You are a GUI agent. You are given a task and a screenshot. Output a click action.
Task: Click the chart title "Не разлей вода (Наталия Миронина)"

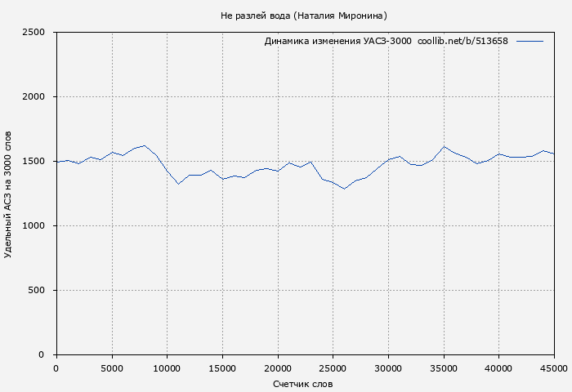coord(304,16)
